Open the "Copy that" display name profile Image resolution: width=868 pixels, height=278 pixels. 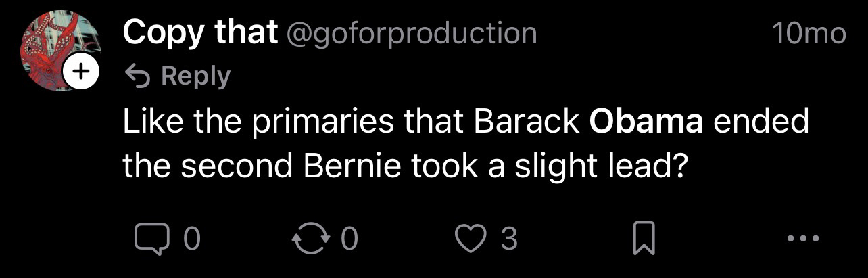(x=200, y=32)
